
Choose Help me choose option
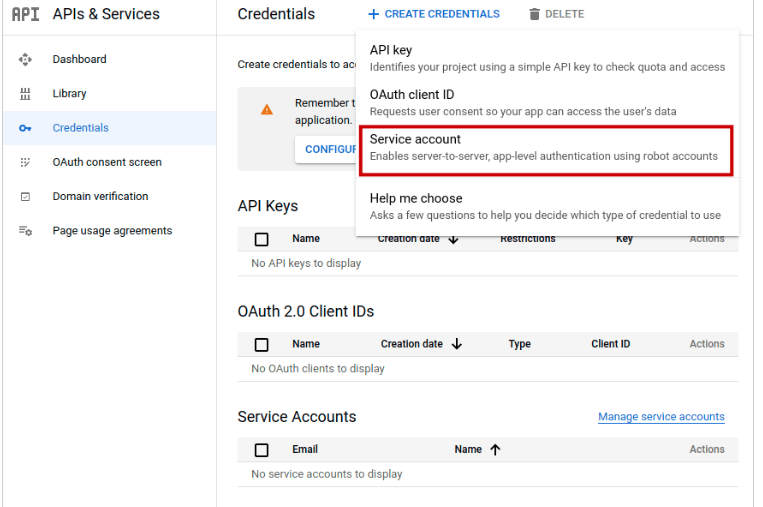547,206
